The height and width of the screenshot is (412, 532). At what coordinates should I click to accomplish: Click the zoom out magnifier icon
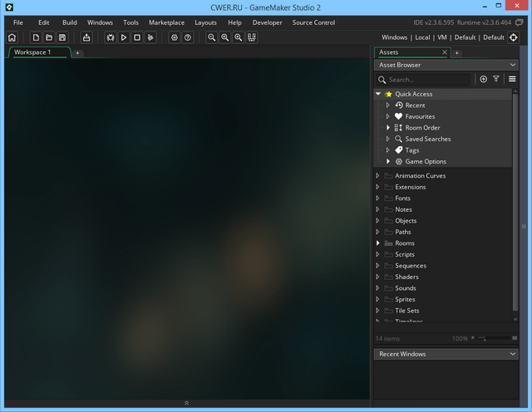(x=212, y=37)
